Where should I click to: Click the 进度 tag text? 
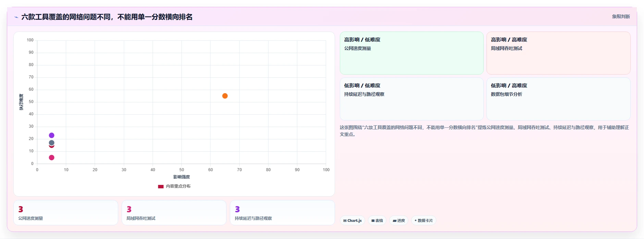tap(401, 221)
